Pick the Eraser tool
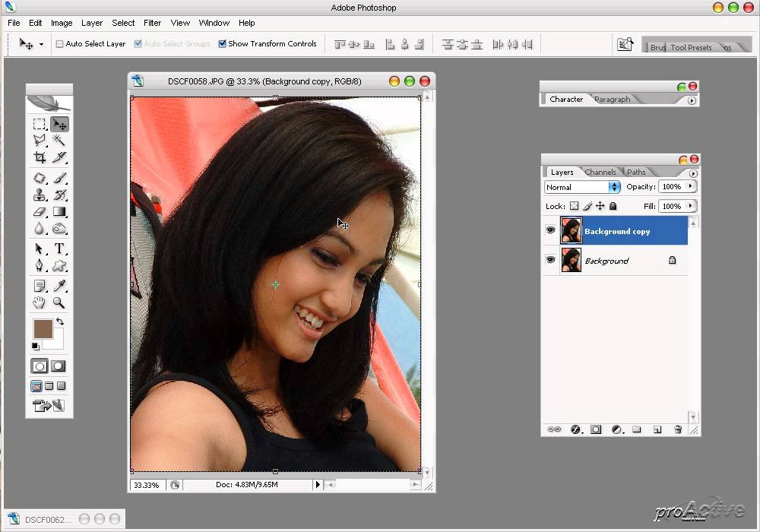The image size is (760, 532). (x=40, y=212)
